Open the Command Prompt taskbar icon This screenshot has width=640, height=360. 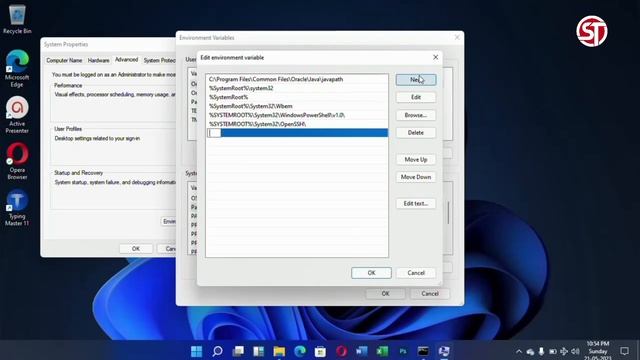coord(423,351)
